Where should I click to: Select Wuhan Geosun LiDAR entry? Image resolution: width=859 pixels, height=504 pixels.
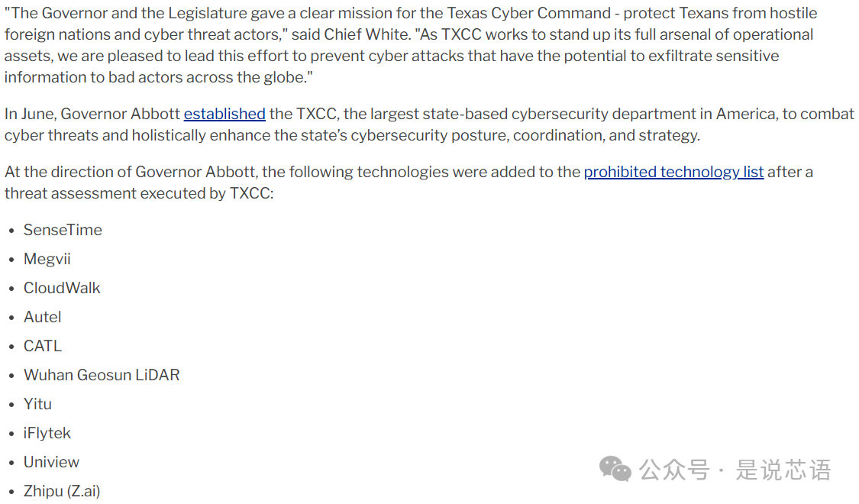(102, 375)
